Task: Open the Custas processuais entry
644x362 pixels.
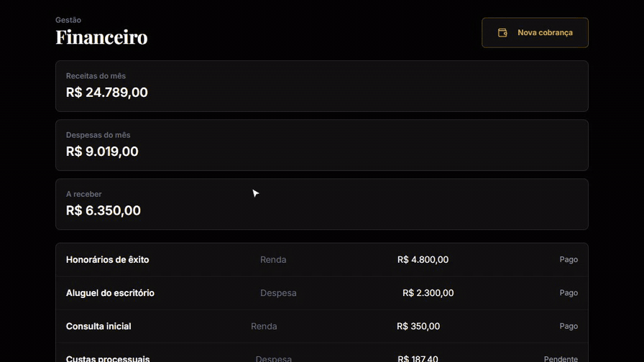Action: 321,356
